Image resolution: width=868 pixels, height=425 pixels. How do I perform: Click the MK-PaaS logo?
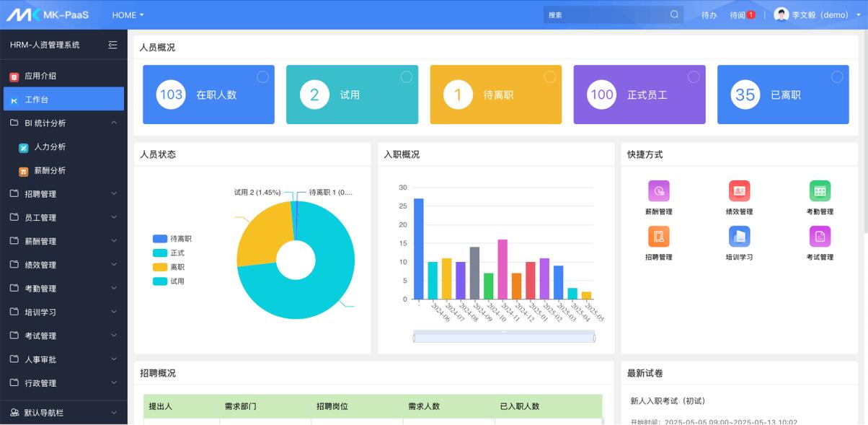click(x=48, y=14)
